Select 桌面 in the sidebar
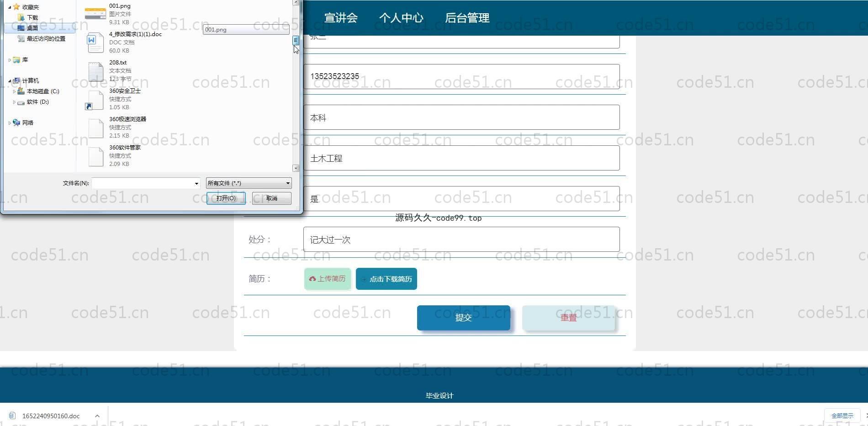The height and width of the screenshot is (426, 868). click(x=39, y=28)
